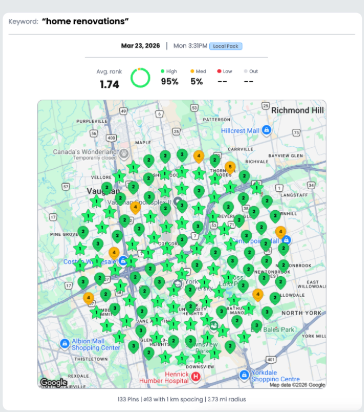Click the High legend green dot
364x412 pixels.
coord(163,71)
